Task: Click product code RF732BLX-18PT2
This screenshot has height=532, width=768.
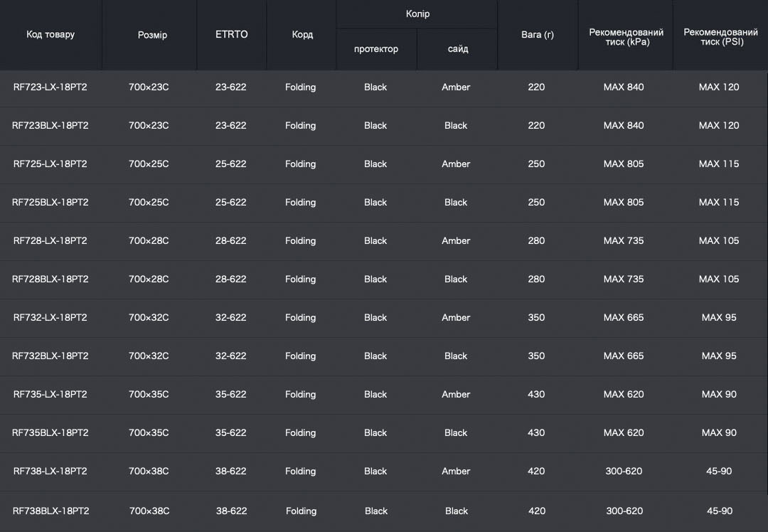Action: [50, 356]
